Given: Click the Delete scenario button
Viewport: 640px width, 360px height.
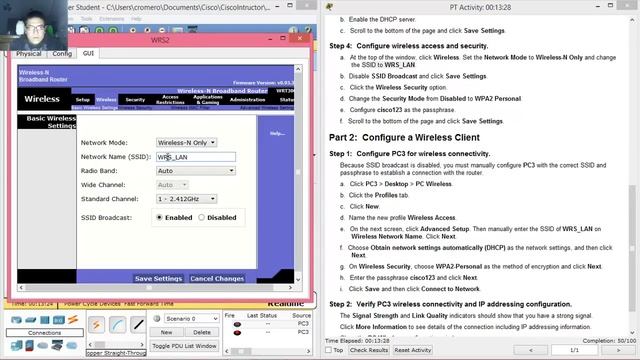Looking at the screenshot, I should coord(202,332).
